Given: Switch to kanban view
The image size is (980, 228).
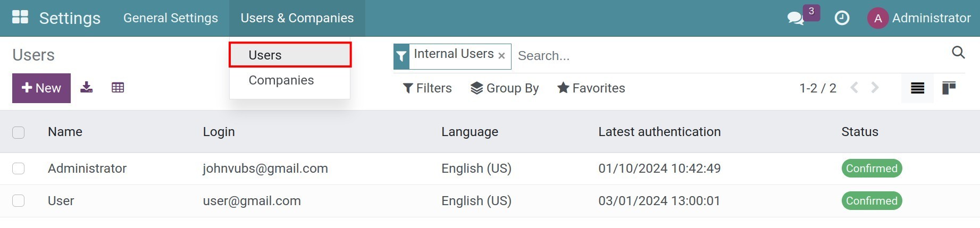Looking at the screenshot, I should pos(949,88).
